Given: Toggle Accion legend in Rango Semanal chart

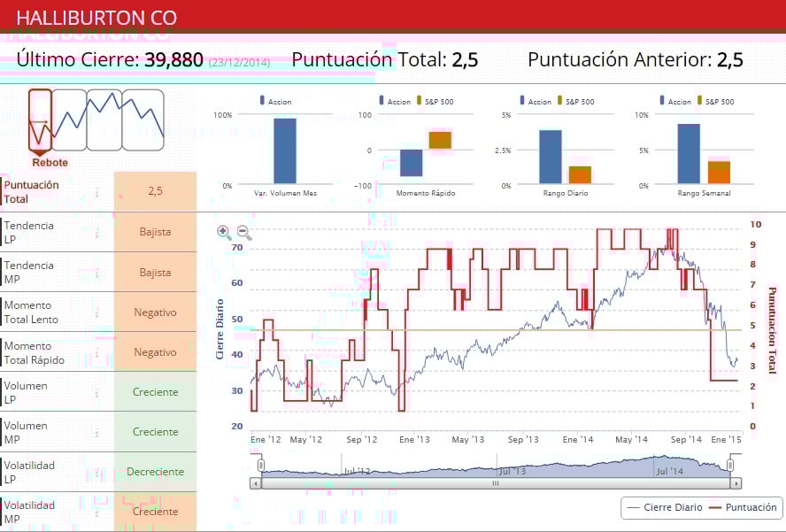Looking at the screenshot, I should [x=675, y=101].
